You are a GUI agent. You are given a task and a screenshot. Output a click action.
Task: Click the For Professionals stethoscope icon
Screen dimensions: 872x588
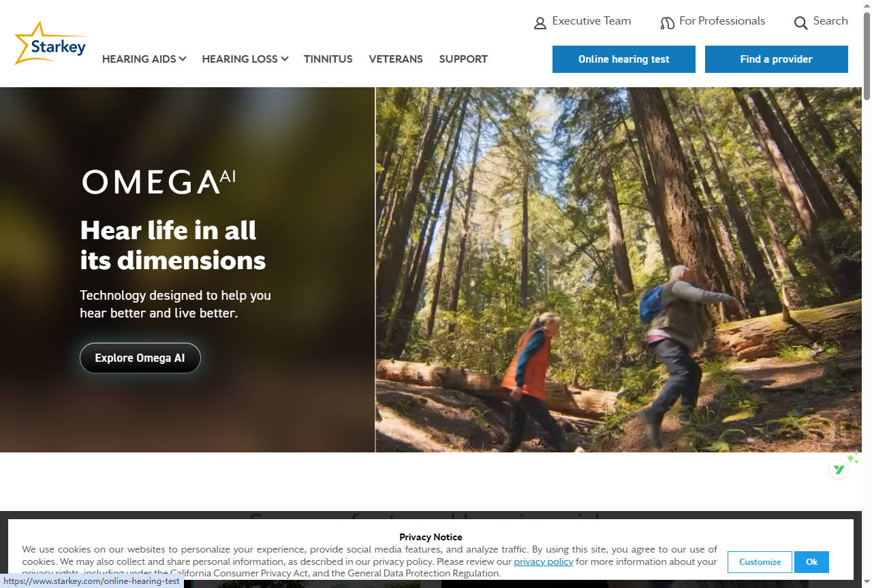pyautogui.click(x=667, y=23)
